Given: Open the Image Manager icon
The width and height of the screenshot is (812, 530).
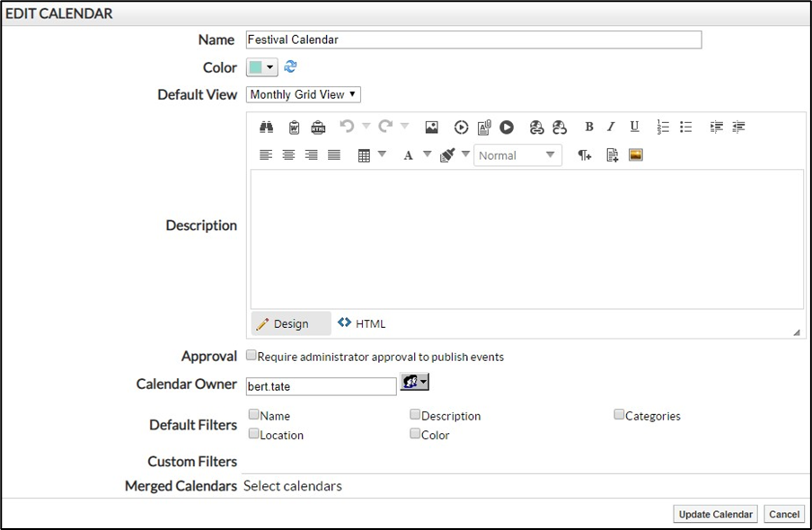Looking at the screenshot, I should tap(431, 128).
